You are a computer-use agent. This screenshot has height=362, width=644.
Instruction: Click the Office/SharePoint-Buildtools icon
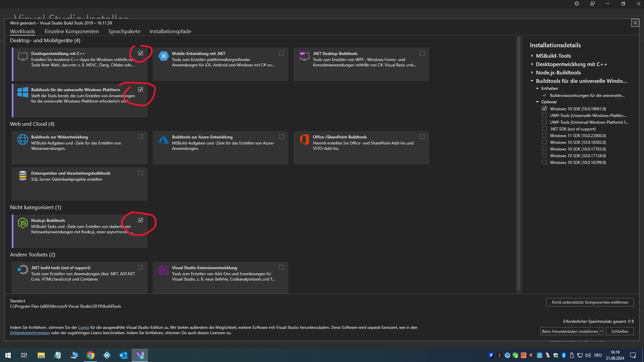[304, 139]
